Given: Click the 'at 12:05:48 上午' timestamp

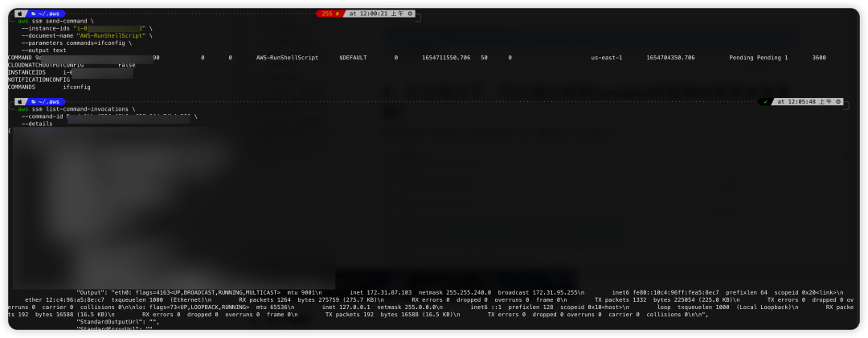Looking at the screenshot, I should point(805,102).
